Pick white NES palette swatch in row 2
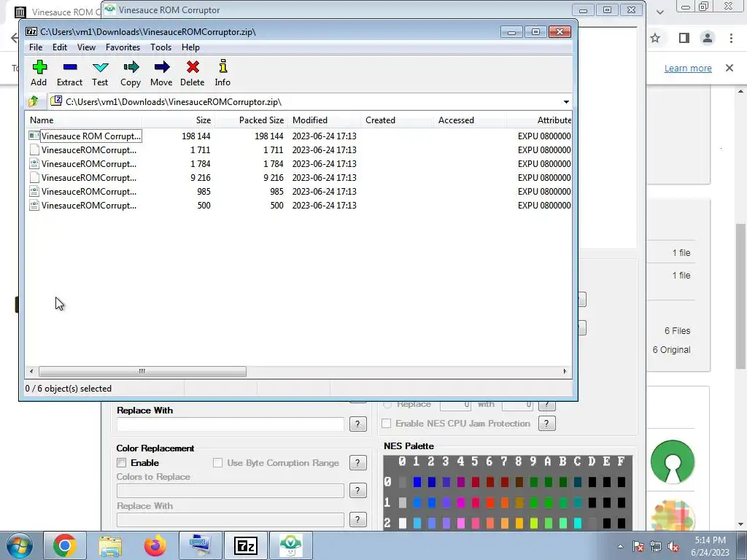The image size is (747, 560). click(x=403, y=524)
